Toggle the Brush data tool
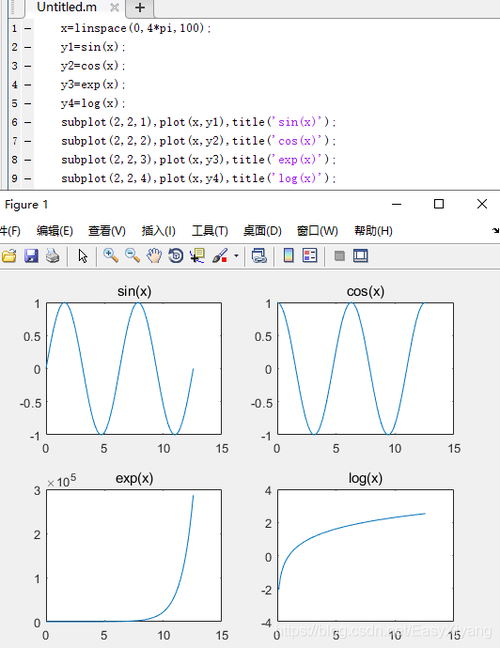The image size is (500, 648). pyautogui.click(x=220, y=256)
